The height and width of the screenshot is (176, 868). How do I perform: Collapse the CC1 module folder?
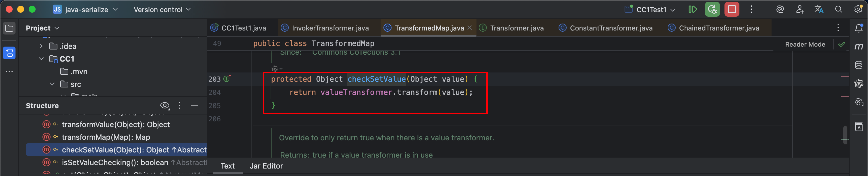41,59
